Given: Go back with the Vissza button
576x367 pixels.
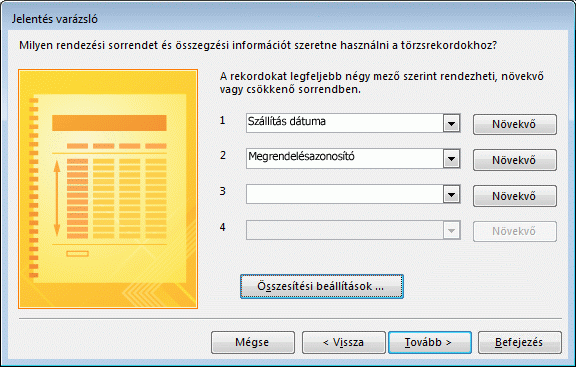Looking at the screenshot, I should point(343,342).
